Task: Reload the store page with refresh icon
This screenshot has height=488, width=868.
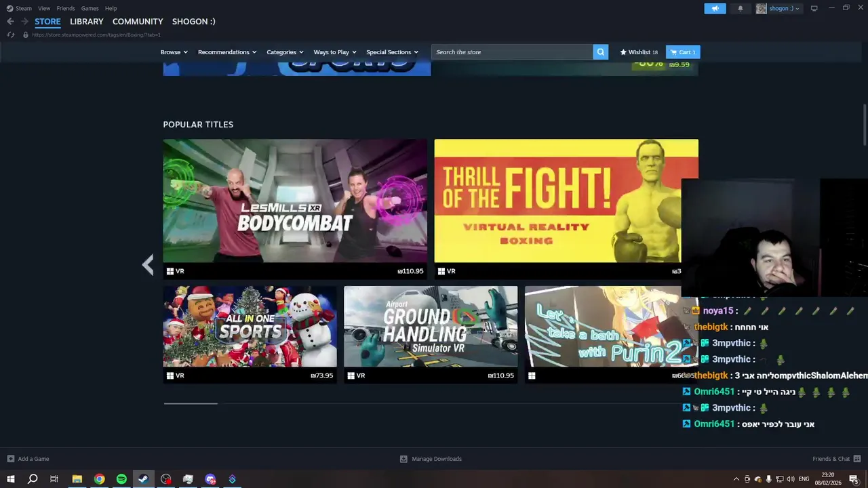Action: 10,35
